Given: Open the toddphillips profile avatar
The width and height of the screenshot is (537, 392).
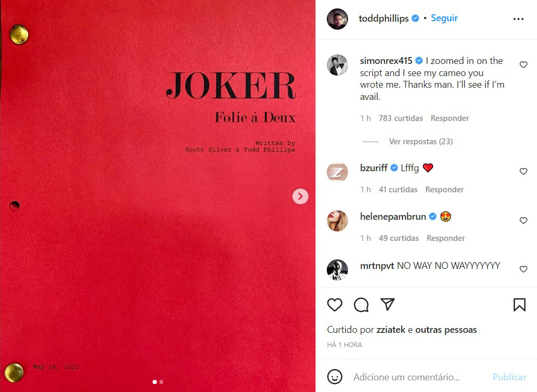Looking at the screenshot, I should point(337,19).
